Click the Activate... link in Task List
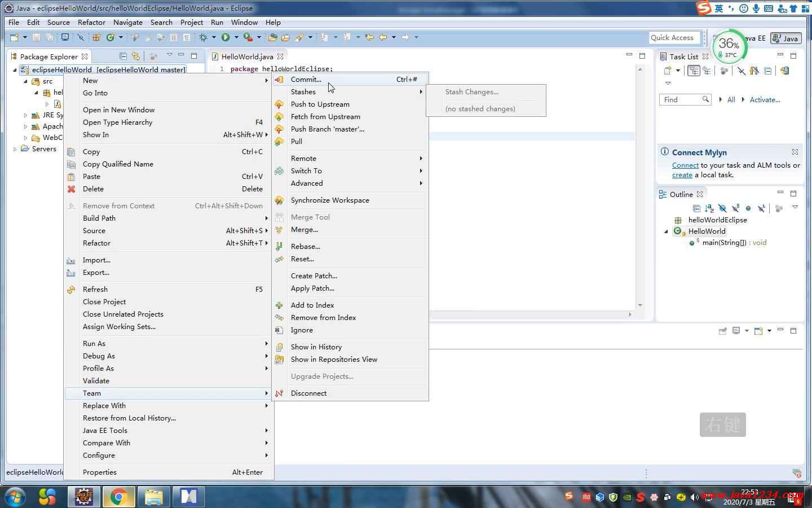The height and width of the screenshot is (508, 812). 765,100
